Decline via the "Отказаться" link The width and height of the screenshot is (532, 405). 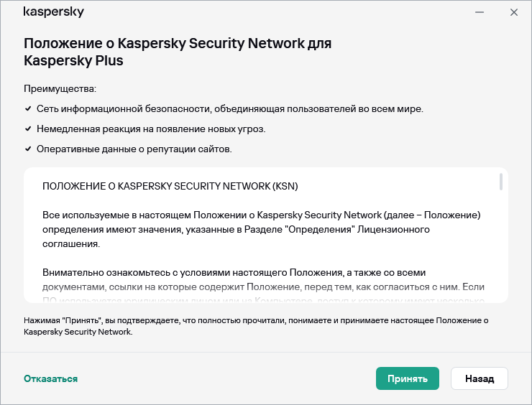[x=50, y=378]
